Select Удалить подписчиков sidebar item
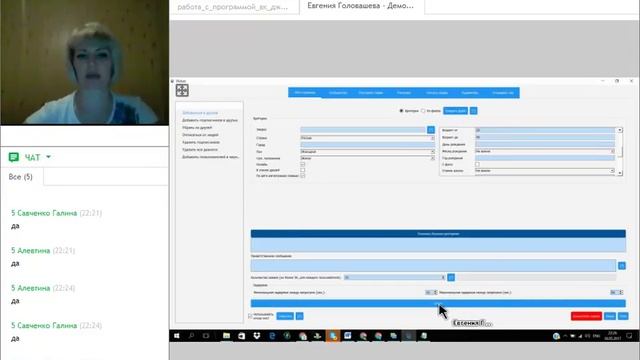The image size is (640, 360). pyautogui.click(x=201, y=142)
